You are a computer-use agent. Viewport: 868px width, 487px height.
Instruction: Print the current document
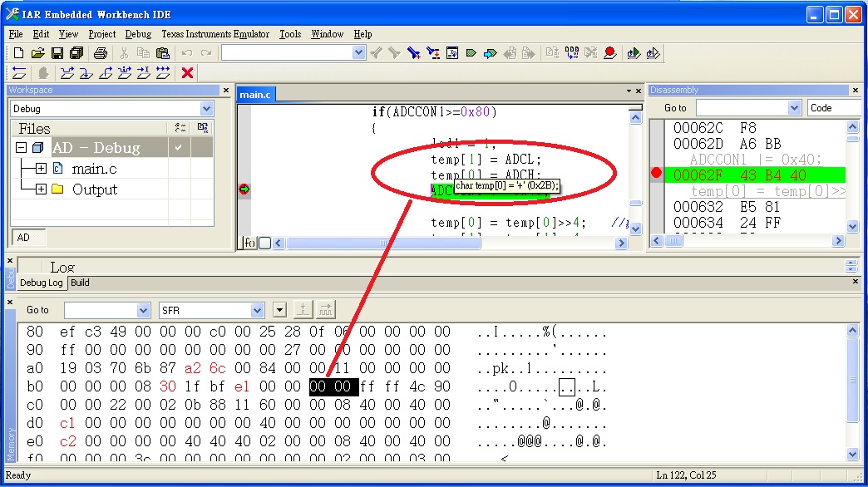coord(101,53)
